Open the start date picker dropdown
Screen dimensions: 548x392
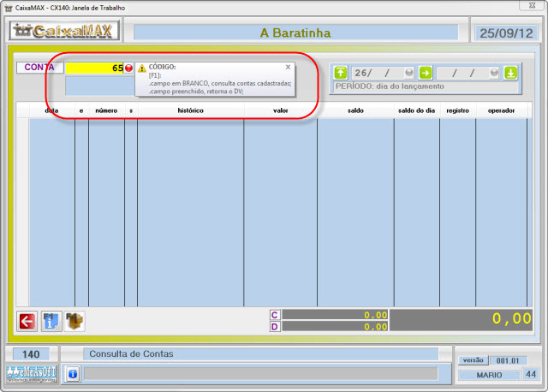408,73
